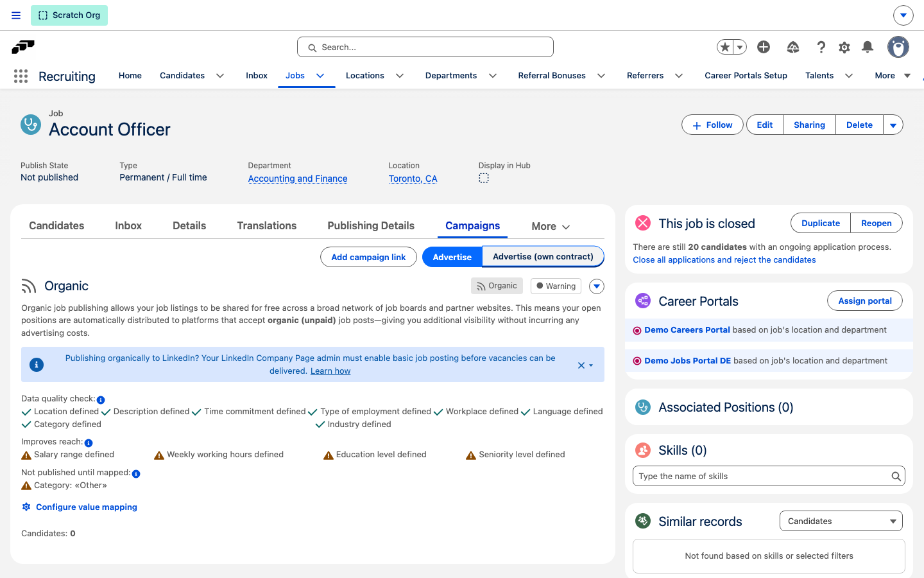The image size is (924, 578).
Task: Switch to the Translations tab
Action: [267, 225]
